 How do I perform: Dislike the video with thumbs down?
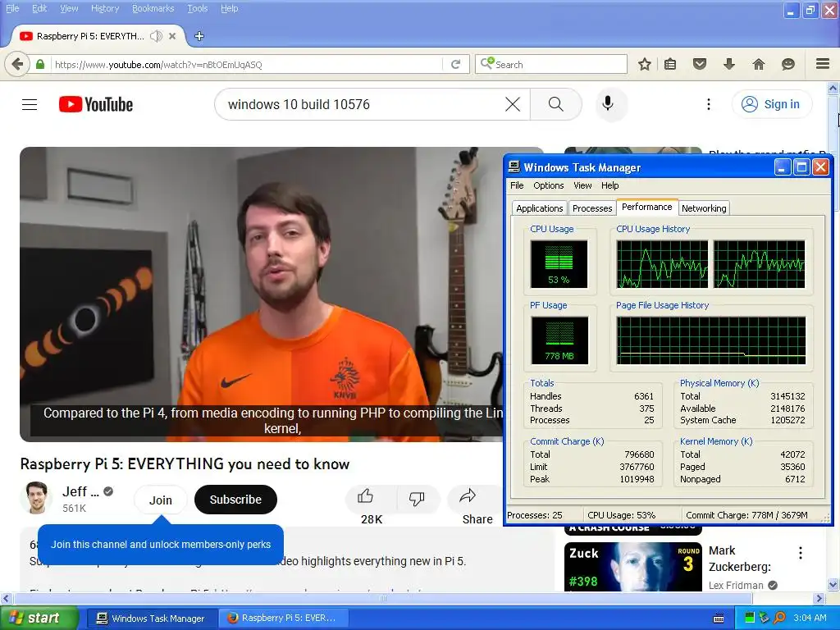pyautogui.click(x=417, y=499)
